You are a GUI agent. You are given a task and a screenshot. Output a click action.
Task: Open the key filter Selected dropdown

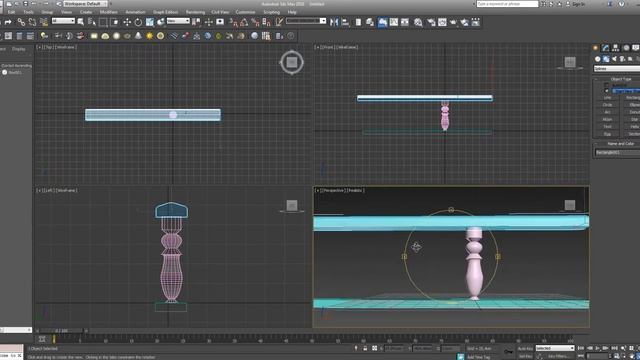click(x=555, y=348)
